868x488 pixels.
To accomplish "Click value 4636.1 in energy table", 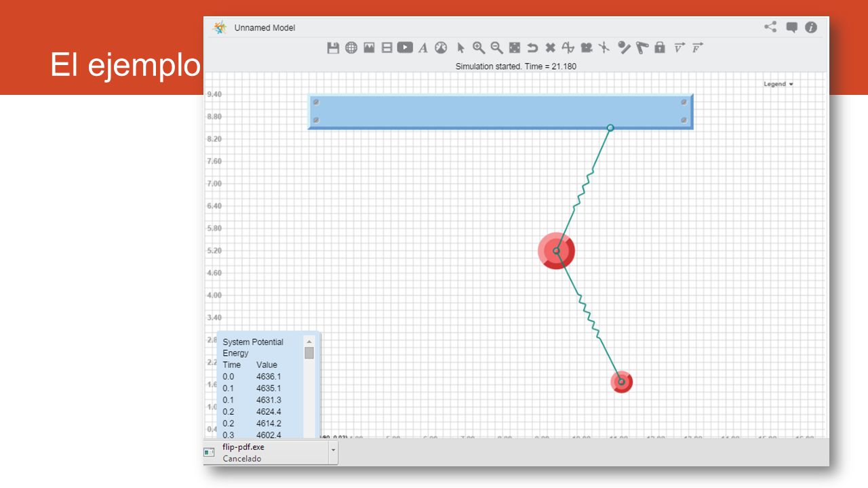I will click(x=269, y=376).
